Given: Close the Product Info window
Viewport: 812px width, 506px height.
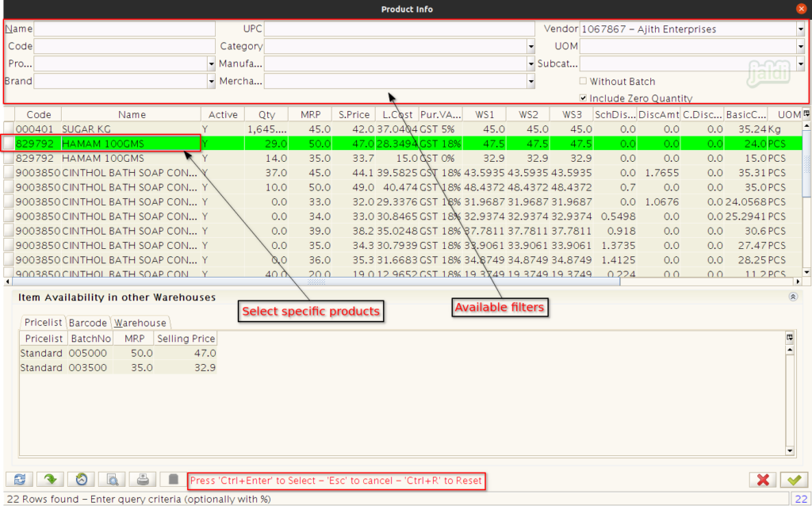Looking at the screenshot, I should (801, 9).
